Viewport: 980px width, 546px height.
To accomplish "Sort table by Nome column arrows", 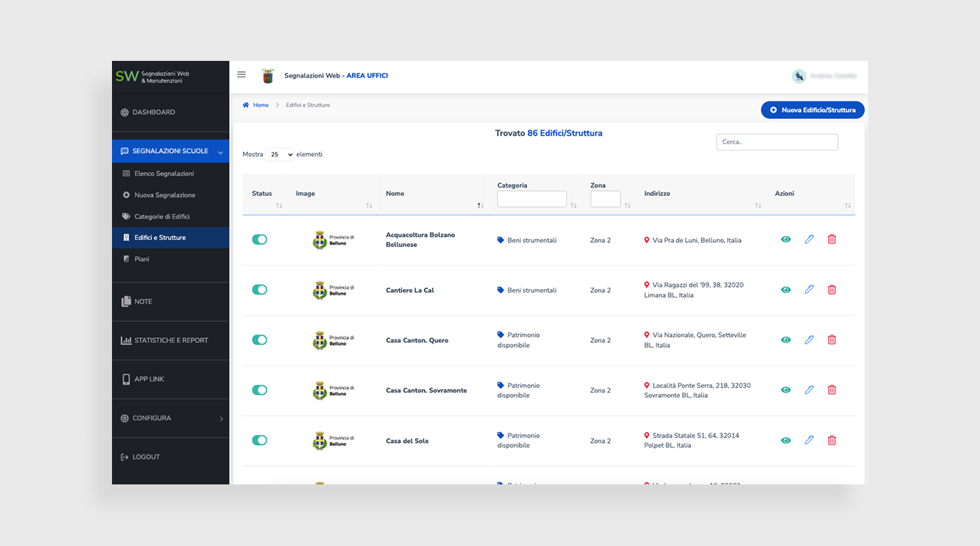I will coord(480,205).
